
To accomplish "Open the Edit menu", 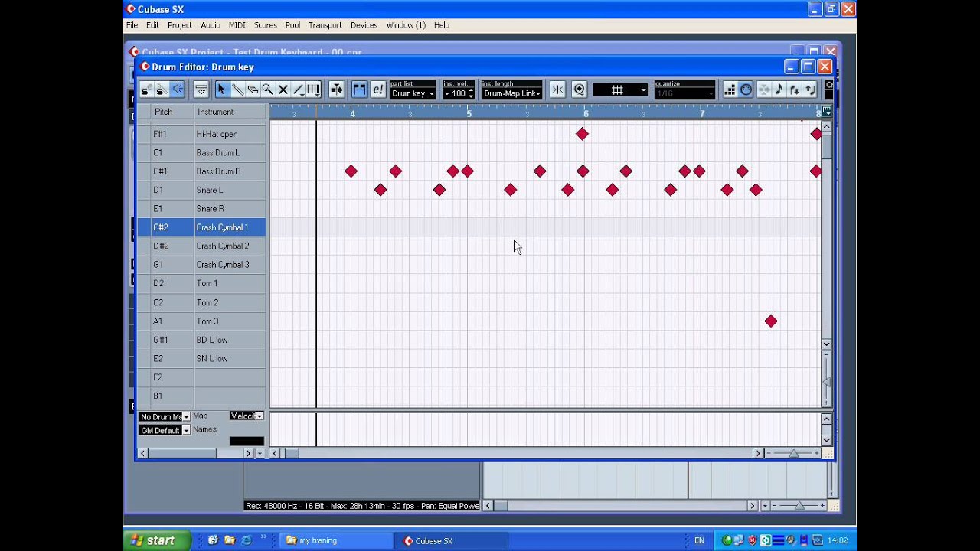I will point(152,25).
